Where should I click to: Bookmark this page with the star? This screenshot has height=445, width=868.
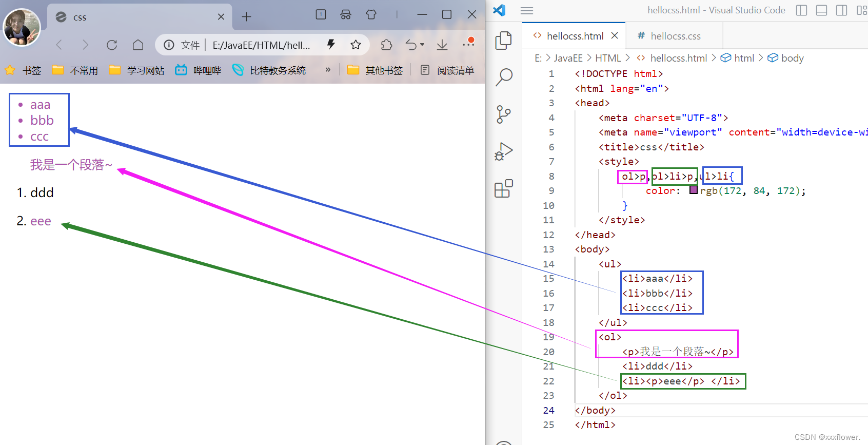tap(356, 45)
